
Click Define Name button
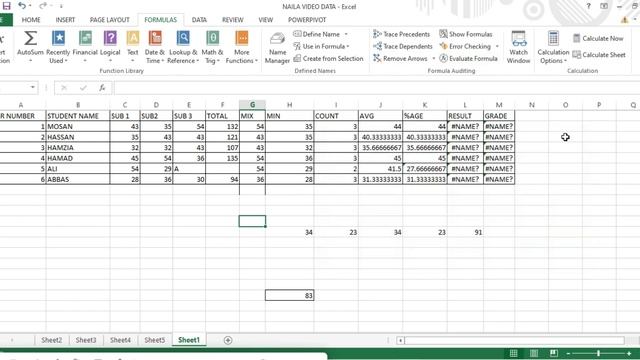(317, 34)
